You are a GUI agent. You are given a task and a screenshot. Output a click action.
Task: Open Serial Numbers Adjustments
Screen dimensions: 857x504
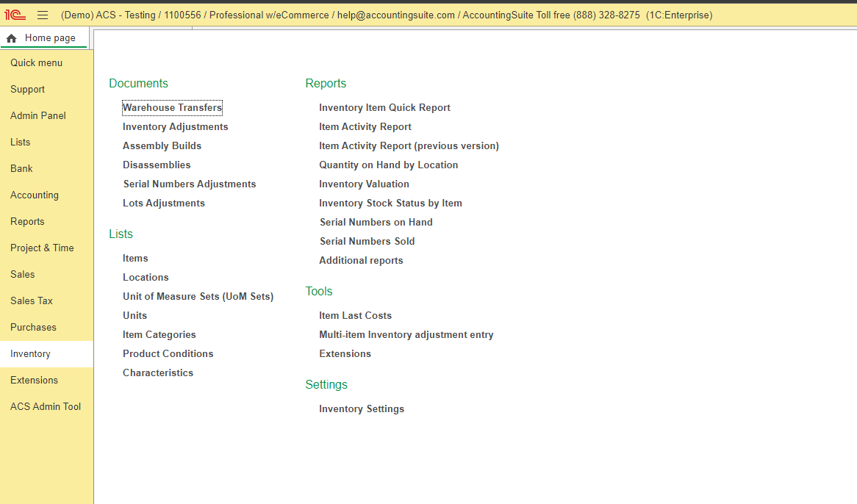(189, 184)
